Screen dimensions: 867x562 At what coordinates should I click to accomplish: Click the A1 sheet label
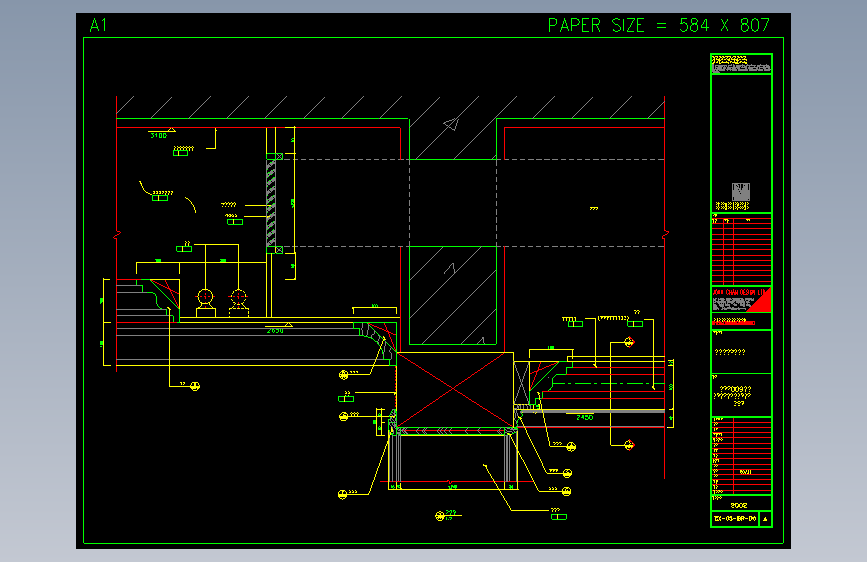(x=98, y=25)
